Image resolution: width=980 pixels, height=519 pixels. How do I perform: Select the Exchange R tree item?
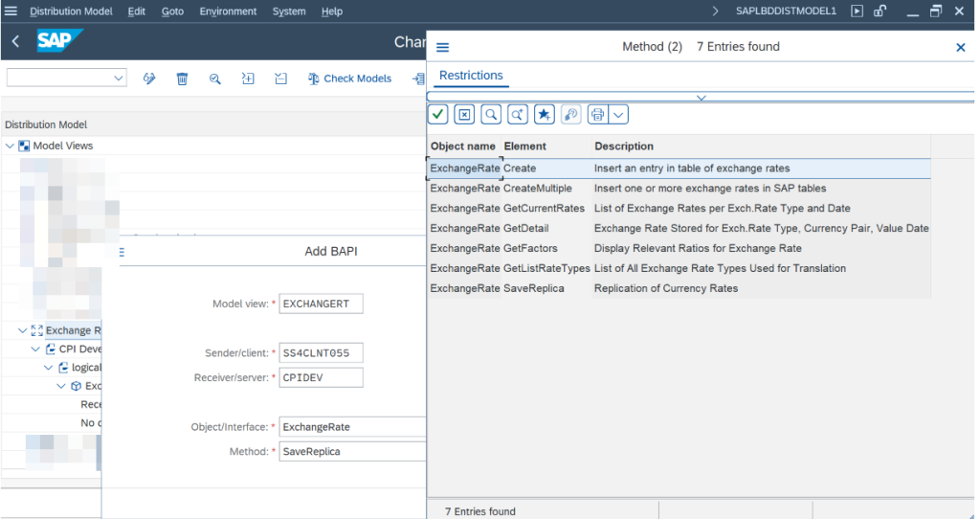(x=73, y=330)
